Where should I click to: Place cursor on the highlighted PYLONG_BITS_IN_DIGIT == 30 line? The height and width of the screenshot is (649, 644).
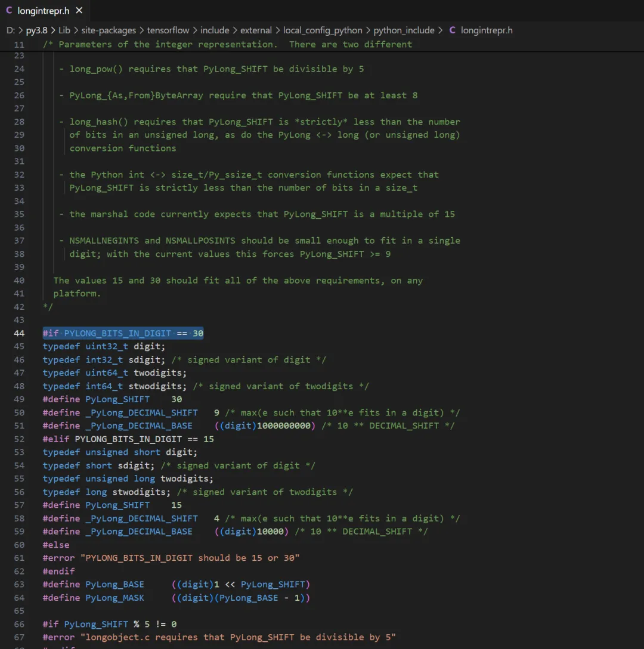123,333
